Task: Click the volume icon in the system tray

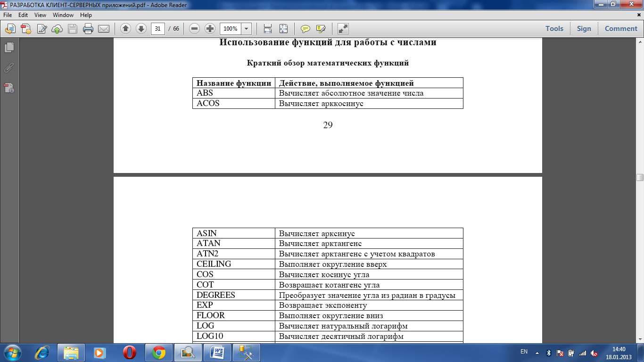Action: coord(594,353)
